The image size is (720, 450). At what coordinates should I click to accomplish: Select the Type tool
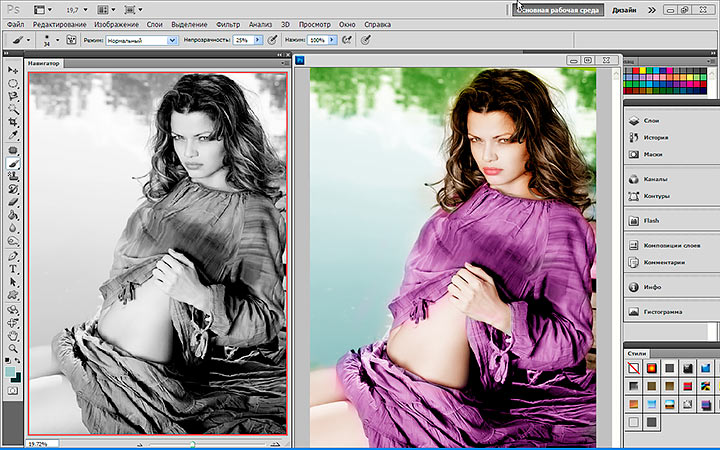point(13,269)
